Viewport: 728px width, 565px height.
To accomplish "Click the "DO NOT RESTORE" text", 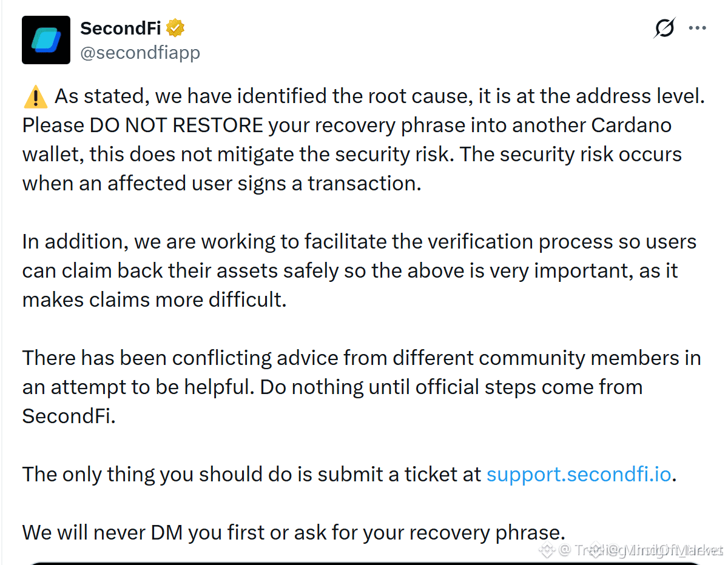I will coord(177,125).
